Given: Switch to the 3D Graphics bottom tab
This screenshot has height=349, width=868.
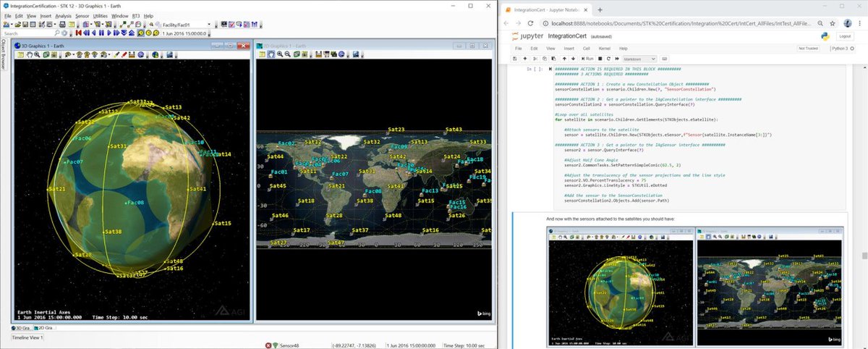Looking at the screenshot, I should click(x=23, y=328).
